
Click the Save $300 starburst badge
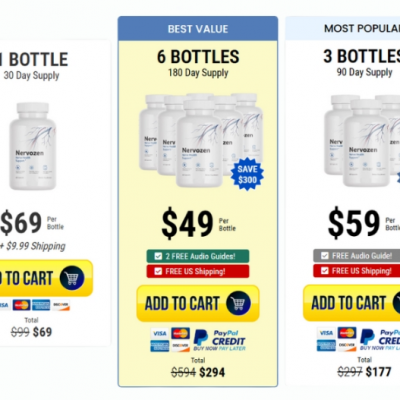(x=247, y=174)
